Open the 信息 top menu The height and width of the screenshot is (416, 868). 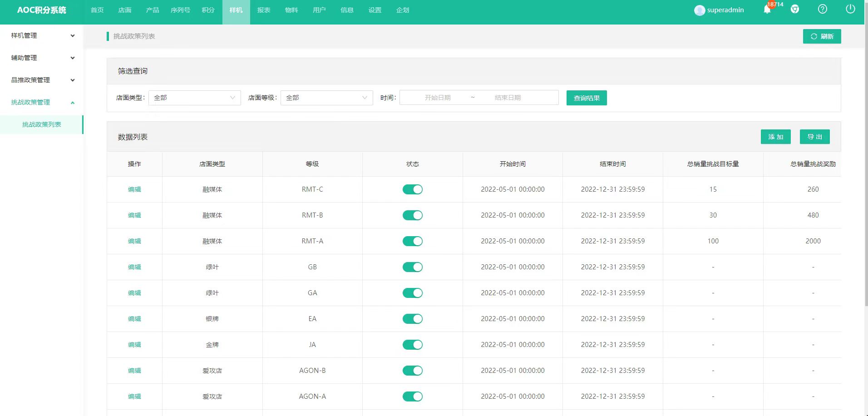pos(347,10)
